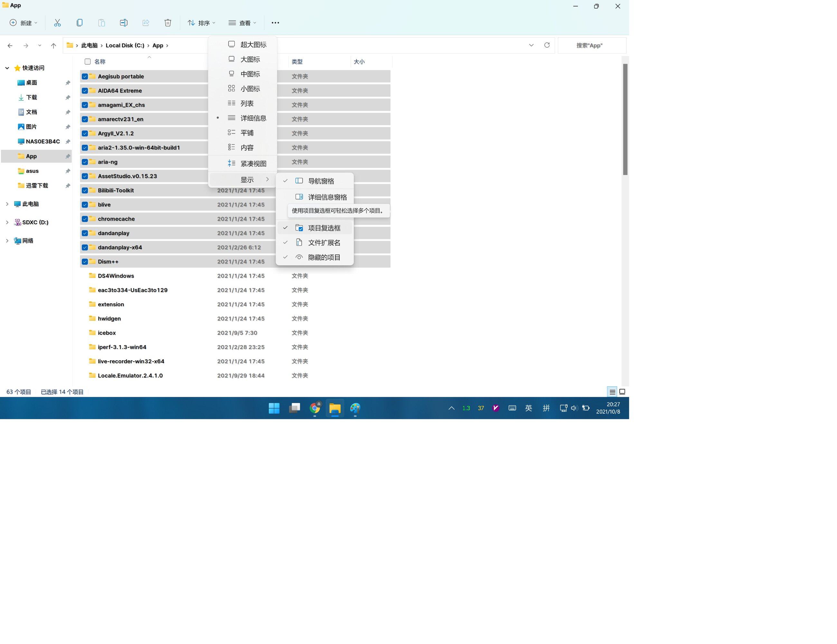
Task: Click the 此电脑 breadcrumb
Action: tap(89, 46)
